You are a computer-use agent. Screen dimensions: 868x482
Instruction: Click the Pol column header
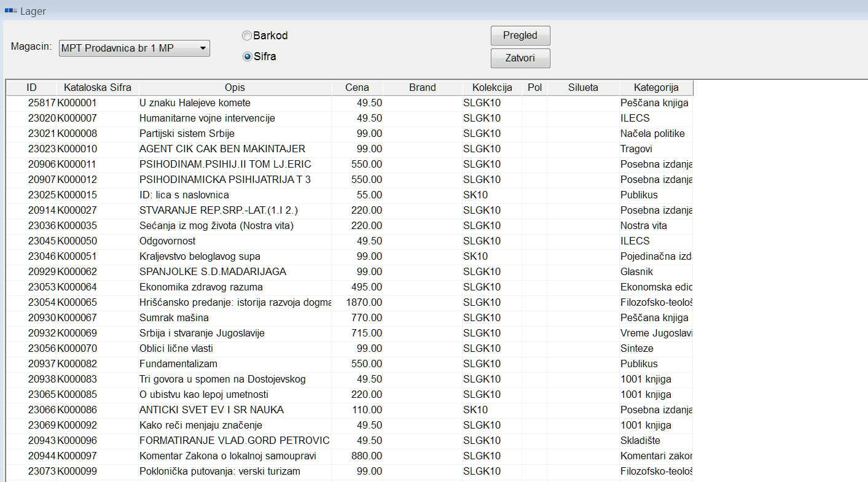tap(534, 88)
